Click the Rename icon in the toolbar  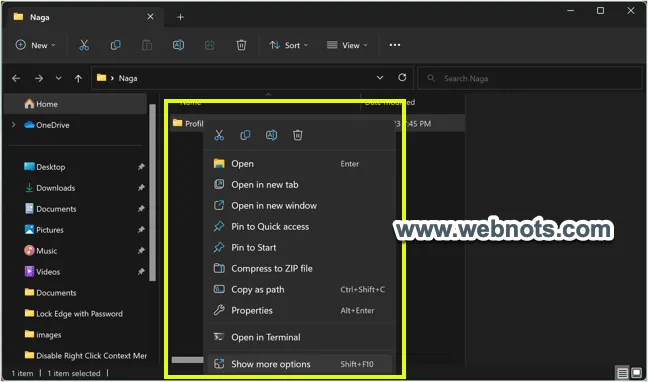178,45
